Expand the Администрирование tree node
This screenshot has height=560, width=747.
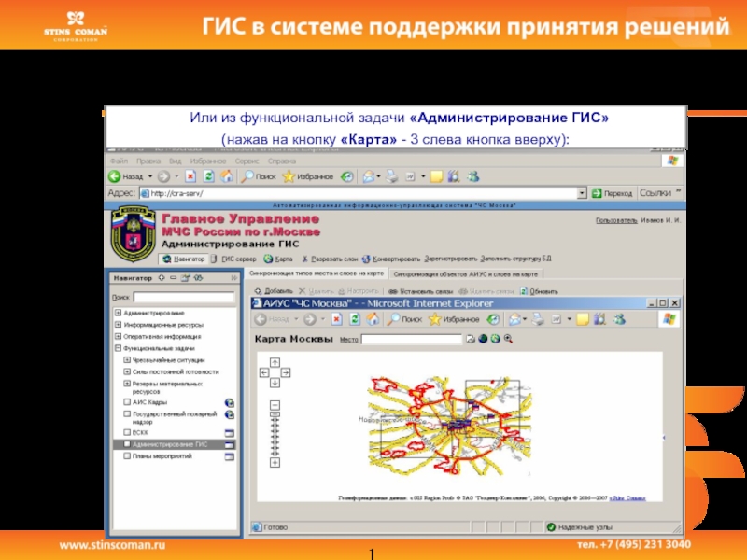pos(118,313)
